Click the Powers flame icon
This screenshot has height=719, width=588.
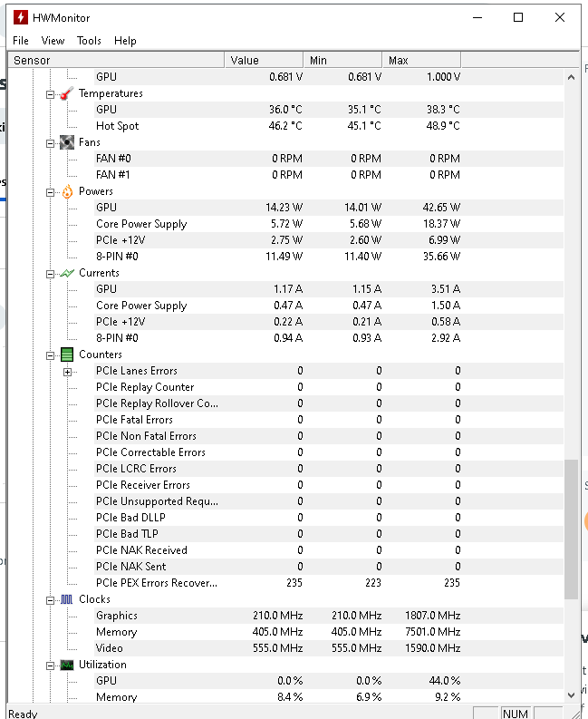click(x=67, y=191)
